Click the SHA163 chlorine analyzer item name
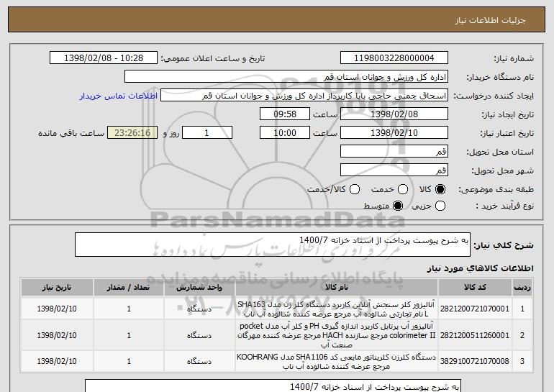The image size is (554, 392). (x=337, y=309)
